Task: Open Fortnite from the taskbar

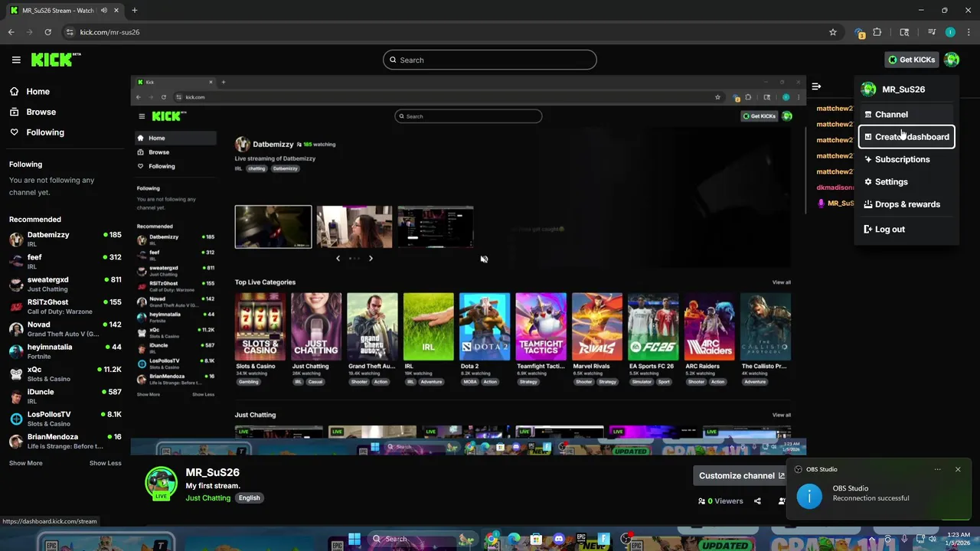Action: 604,539
